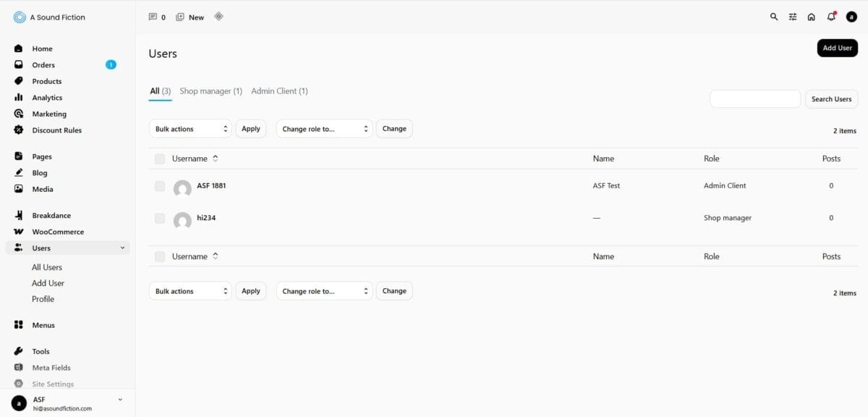Open the sliders settings icon in top bar

click(793, 17)
